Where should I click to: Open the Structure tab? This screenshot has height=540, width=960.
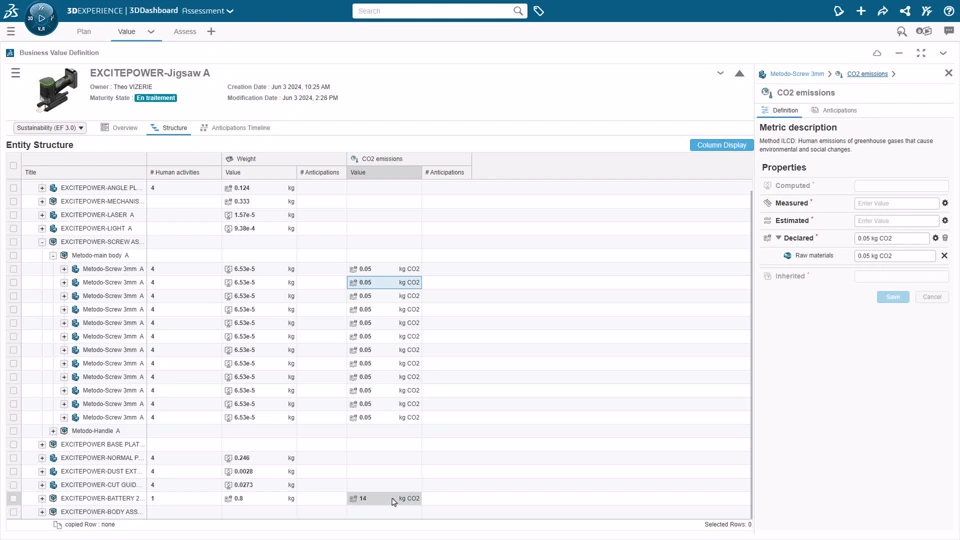click(x=169, y=128)
